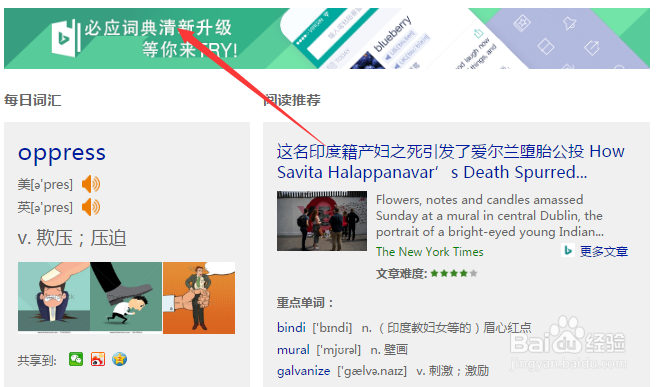Image resolution: width=665 pixels, height=387 pixels.
Task: Open the Dublin mural article thumbnail
Action: click(322, 221)
